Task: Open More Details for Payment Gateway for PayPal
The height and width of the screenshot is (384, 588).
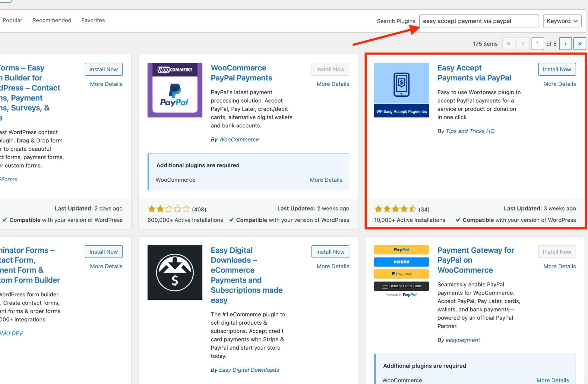Action: pyautogui.click(x=560, y=266)
